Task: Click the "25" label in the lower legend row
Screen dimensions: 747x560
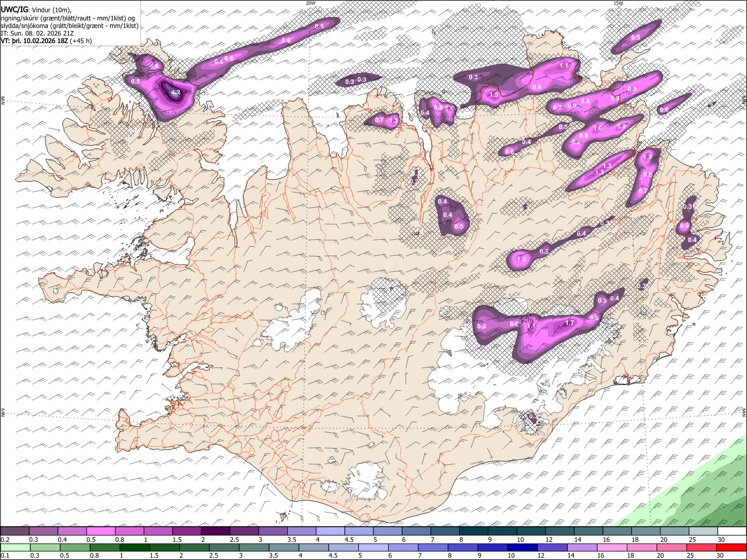Action: coord(690,555)
